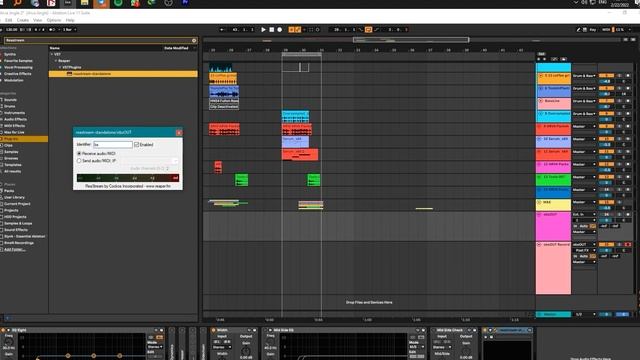Viewport: 640px width, 360px height.
Task: Sort browser by Date Modified column
Action: 176,48
